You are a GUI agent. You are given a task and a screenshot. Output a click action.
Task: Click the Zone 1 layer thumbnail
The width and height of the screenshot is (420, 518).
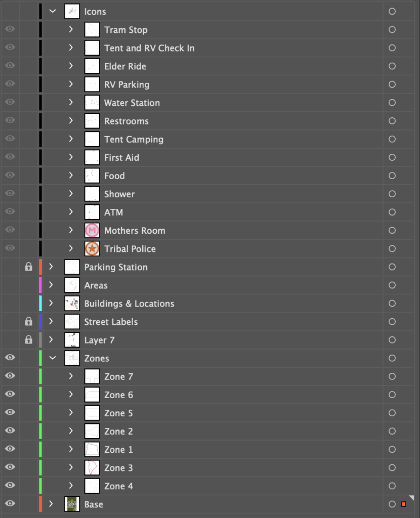point(92,449)
